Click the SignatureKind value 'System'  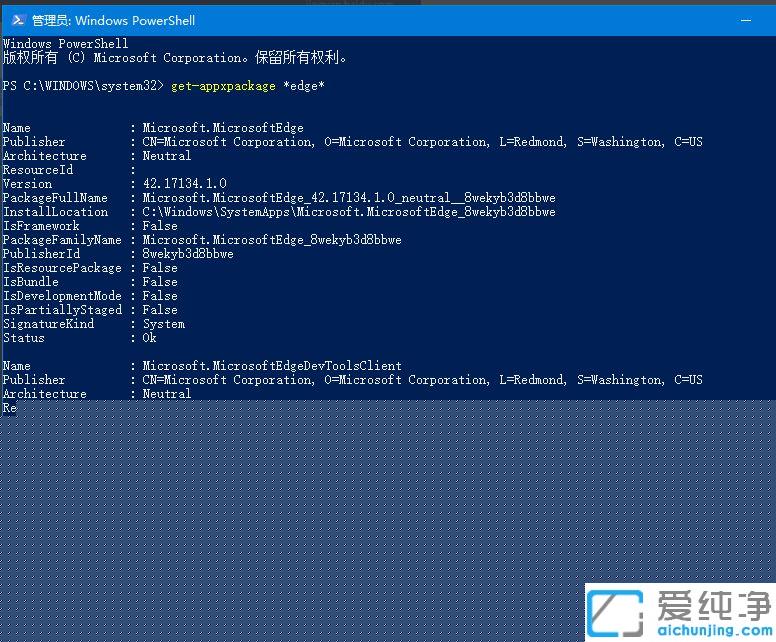[x=164, y=324]
